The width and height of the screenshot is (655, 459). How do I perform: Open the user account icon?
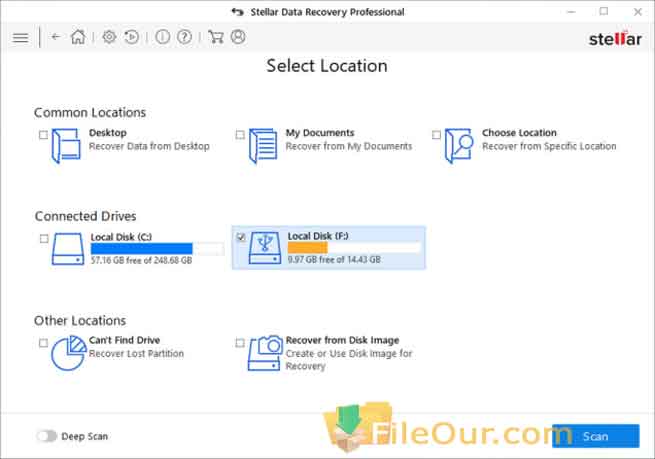238,37
